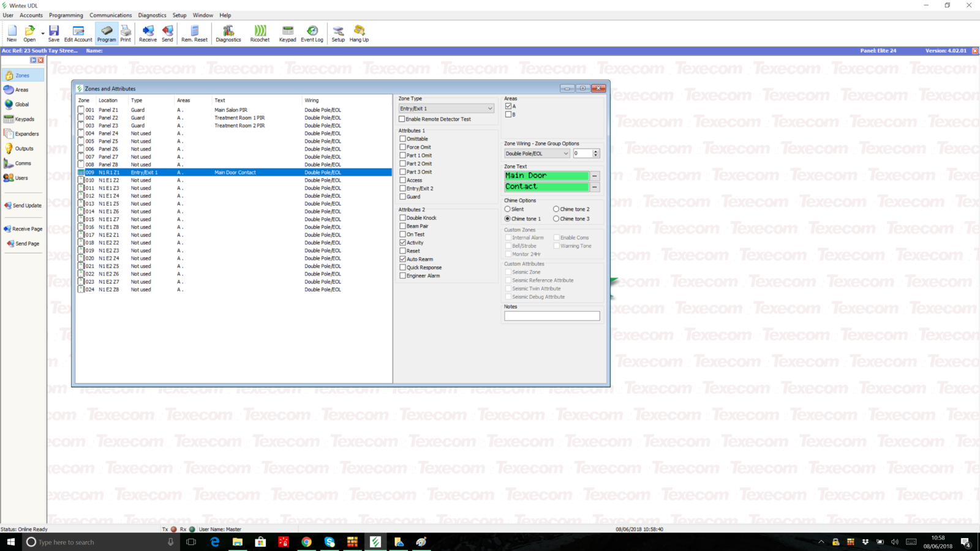Viewport: 980px width, 551px height.
Task: Open the Communications menu
Action: point(110,15)
